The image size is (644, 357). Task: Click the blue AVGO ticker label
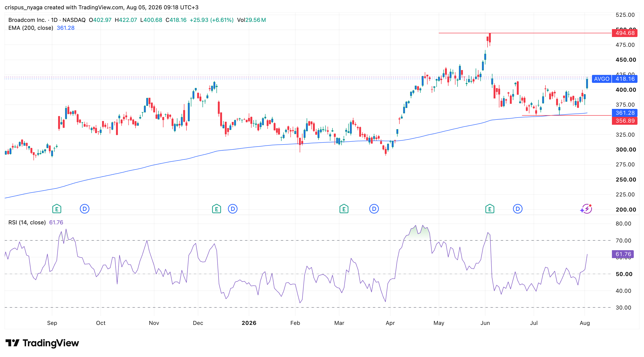pos(602,79)
